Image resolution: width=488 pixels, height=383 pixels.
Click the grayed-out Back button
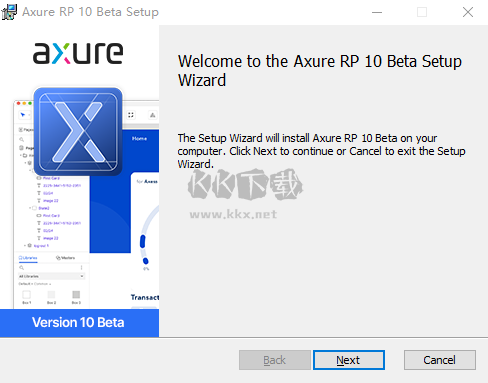tap(275, 360)
